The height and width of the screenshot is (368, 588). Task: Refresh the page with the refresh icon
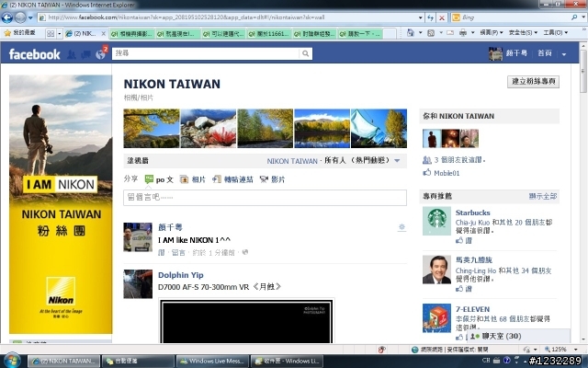431,17
